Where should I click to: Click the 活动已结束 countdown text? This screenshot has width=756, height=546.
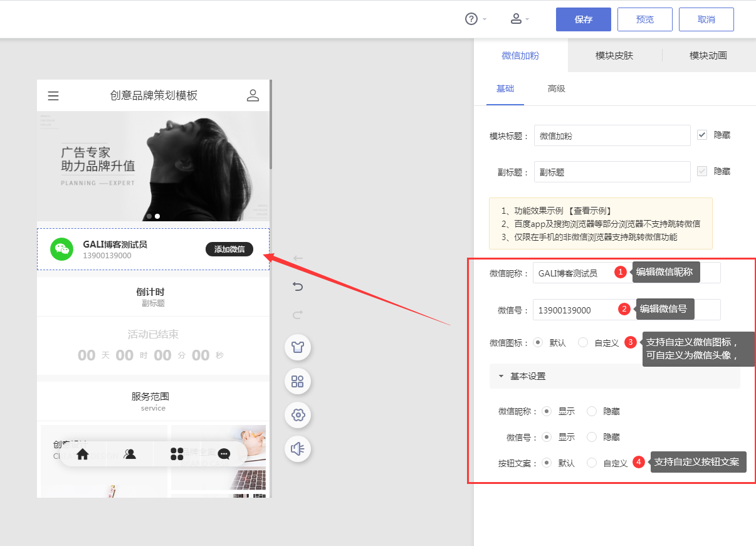click(x=153, y=335)
